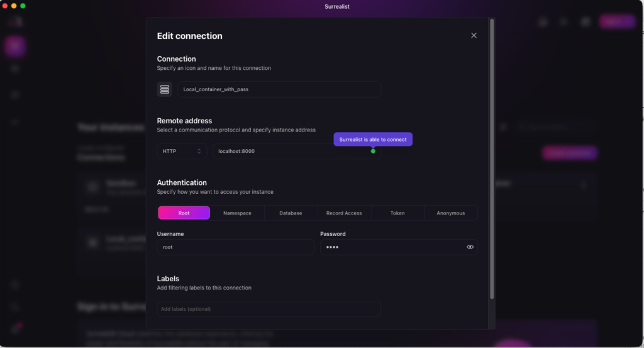Click the highlighted sidebar icon at left
The height and width of the screenshot is (348, 644).
click(15, 46)
